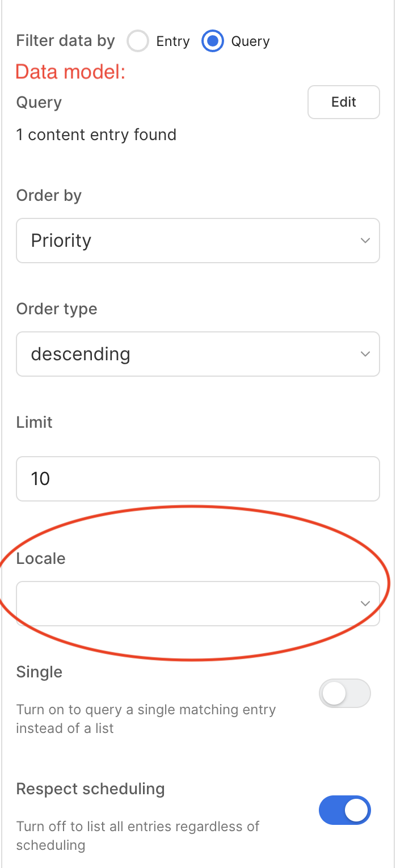The image size is (396, 868).
Task: Disable the Respect scheduling toggle
Action: tap(344, 810)
